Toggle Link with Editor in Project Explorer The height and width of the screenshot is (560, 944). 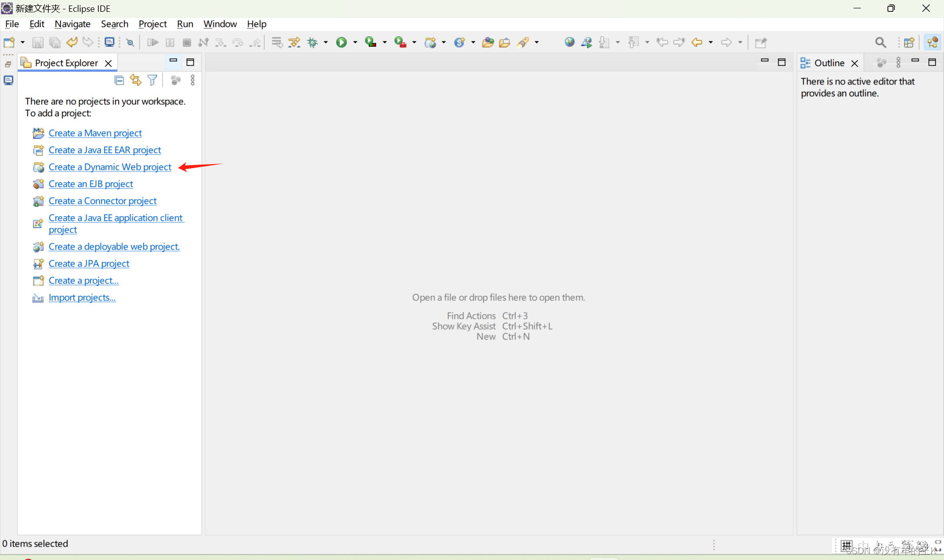pos(136,80)
